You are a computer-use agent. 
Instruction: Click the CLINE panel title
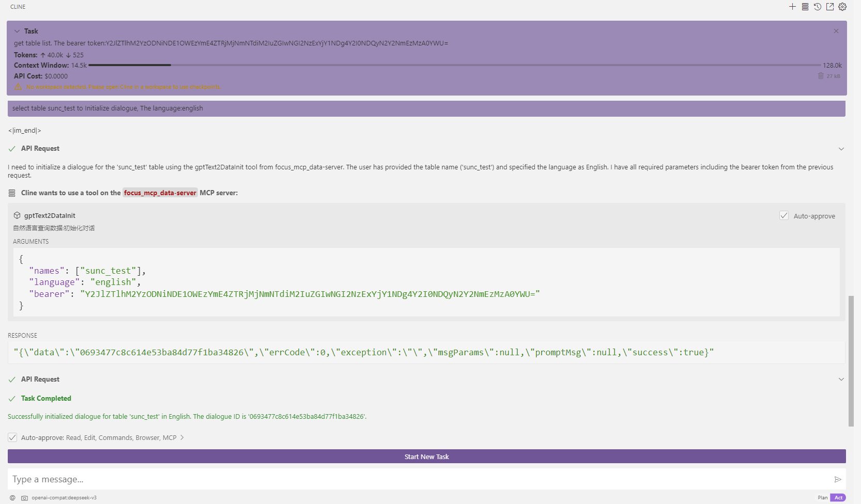point(18,7)
